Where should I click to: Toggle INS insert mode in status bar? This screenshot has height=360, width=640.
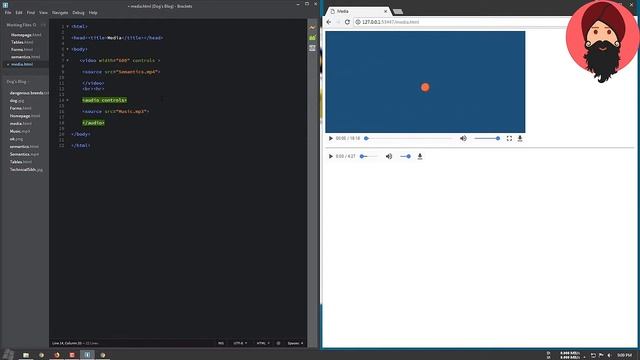point(221,343)
